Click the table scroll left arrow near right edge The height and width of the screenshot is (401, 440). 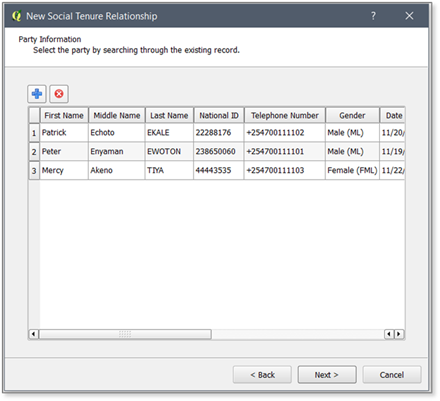click(389, 334)
